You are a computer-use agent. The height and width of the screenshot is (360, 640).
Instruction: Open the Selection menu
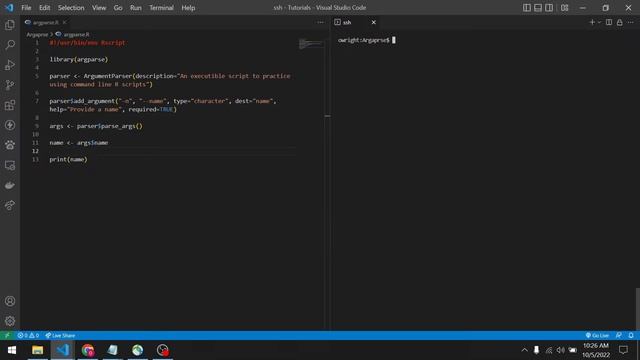pyautogui.click(x=71, y=8)
